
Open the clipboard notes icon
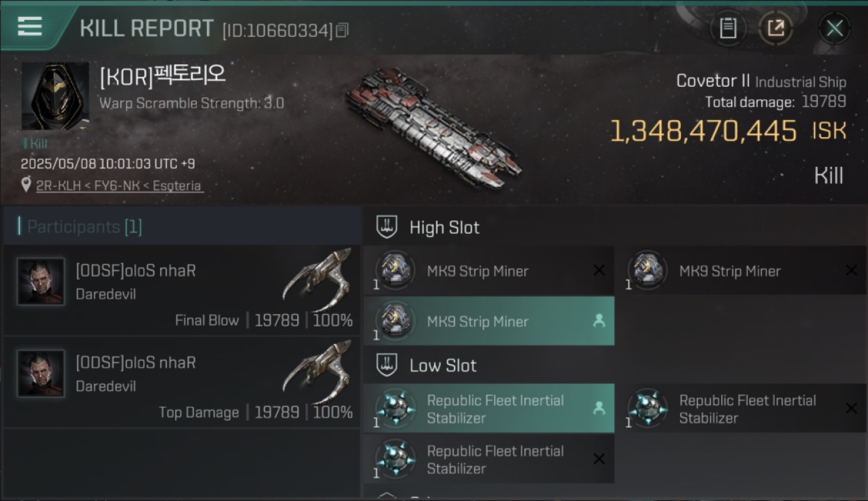pos(728,28)
